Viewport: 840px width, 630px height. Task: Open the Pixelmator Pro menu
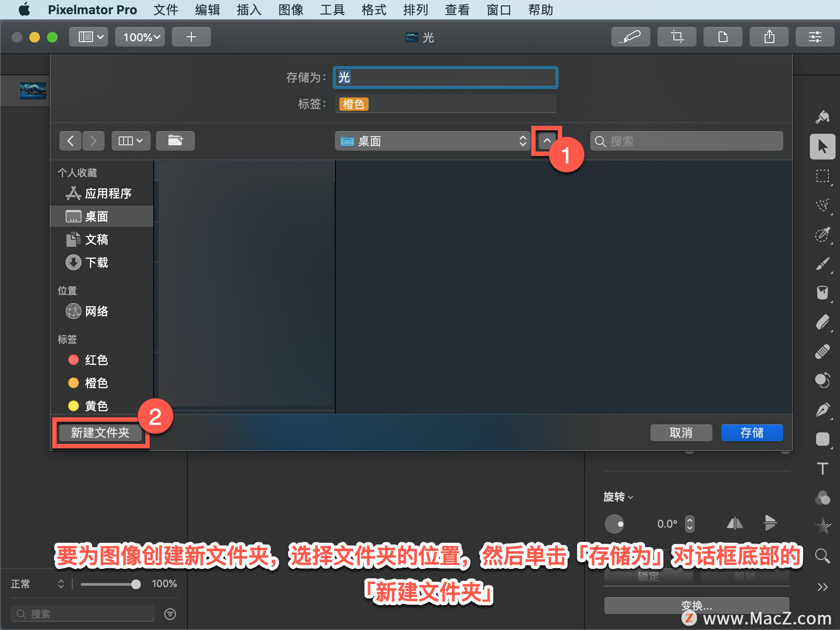pyautogui.click(x=93, y=10)
